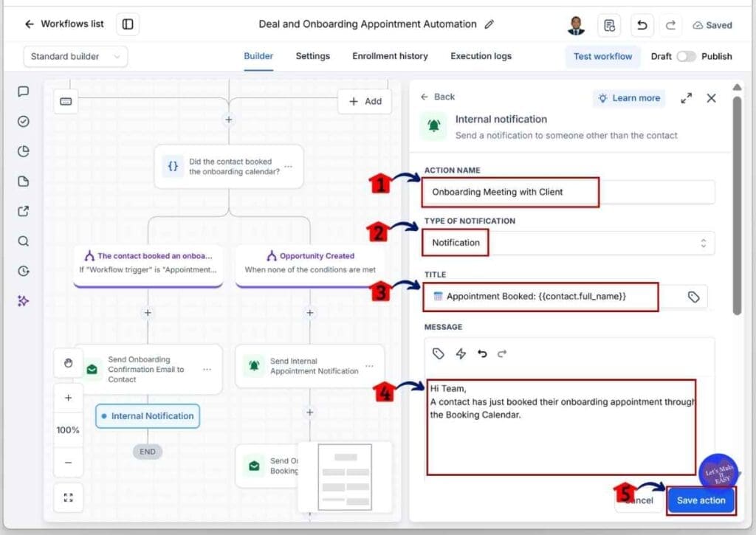Screen dimensions: 756x535
Task: Add step under Opportunity Created branch
Action: click(x=310, y=313)
